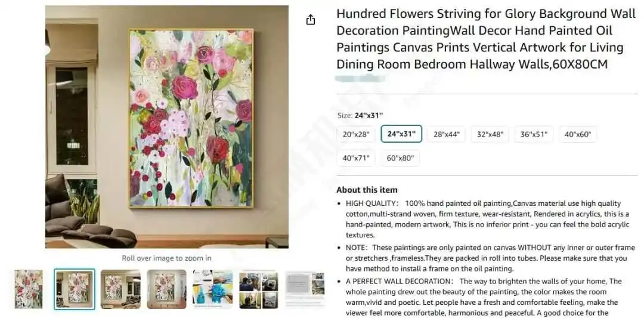Choose the 28"x44" size option
Screen dimensions: 644x318
446,134
